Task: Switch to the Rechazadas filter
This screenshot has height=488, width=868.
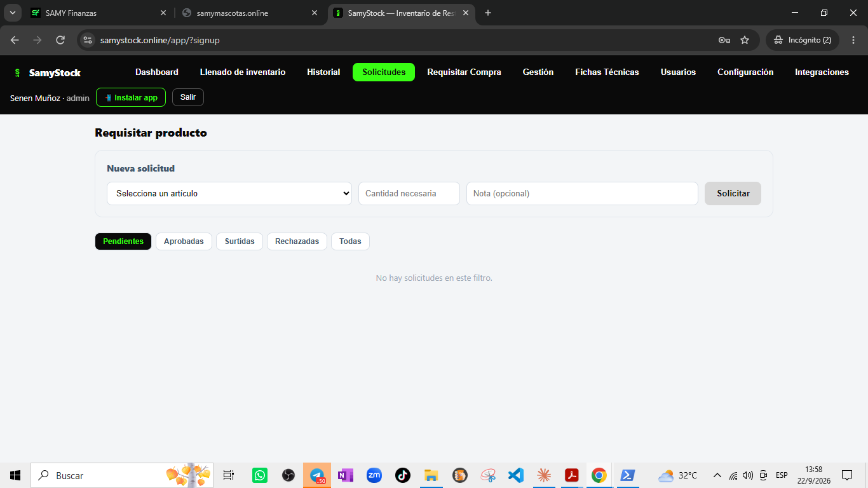Action: tap(297, 241)
